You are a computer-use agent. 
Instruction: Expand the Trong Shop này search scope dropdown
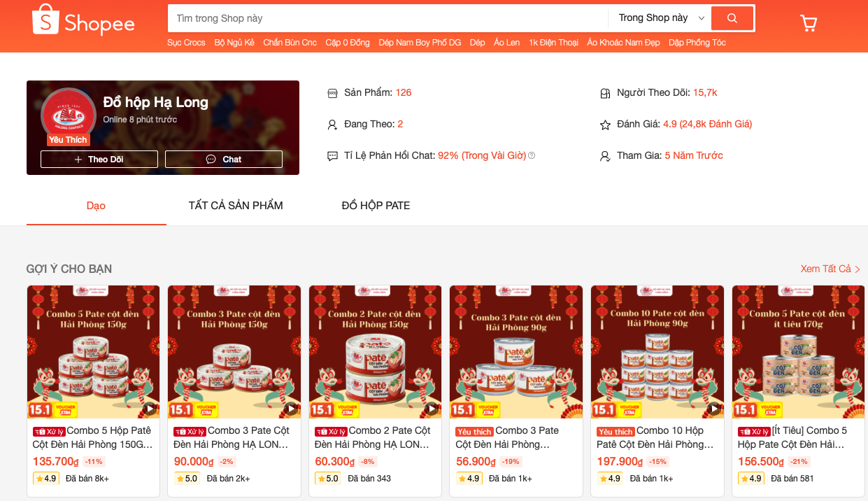660,18
